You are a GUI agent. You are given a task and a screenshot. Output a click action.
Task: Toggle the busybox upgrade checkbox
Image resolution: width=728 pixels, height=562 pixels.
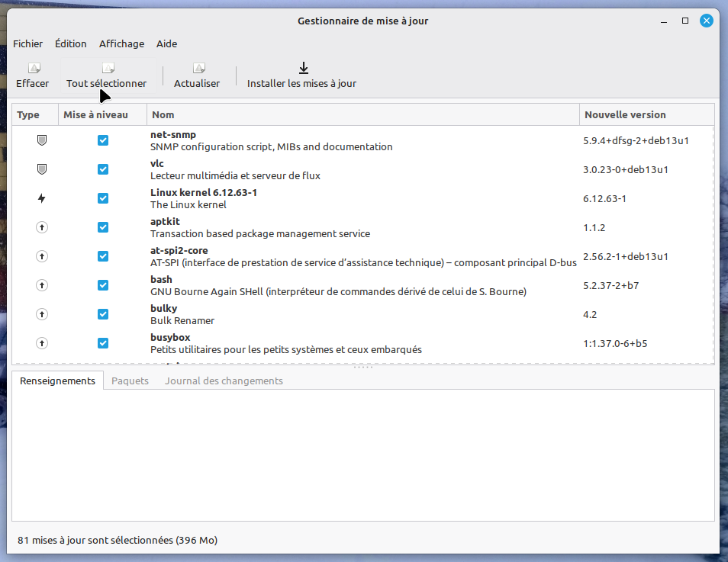(103, 343)
